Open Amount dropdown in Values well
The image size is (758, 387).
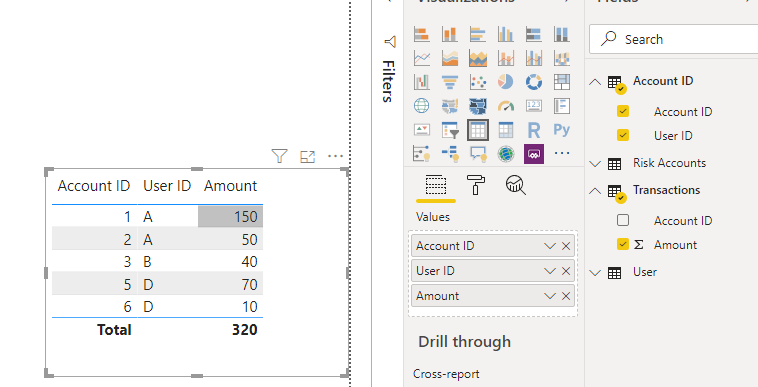550,296
